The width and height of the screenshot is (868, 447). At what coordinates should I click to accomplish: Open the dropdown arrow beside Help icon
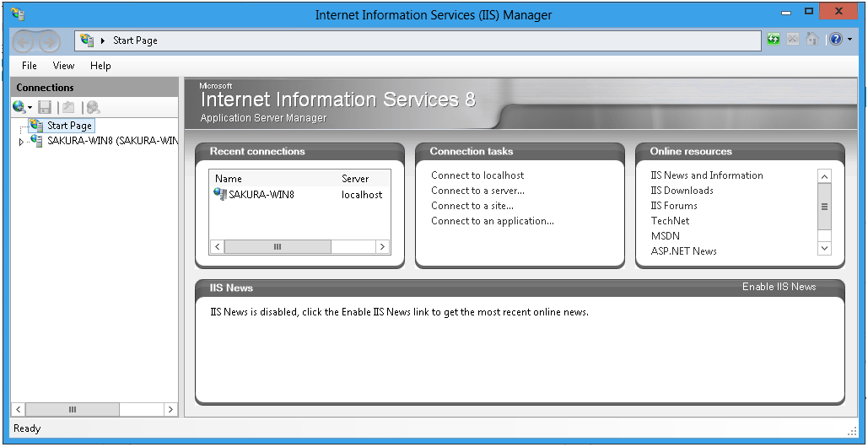[x=849, y=40]
